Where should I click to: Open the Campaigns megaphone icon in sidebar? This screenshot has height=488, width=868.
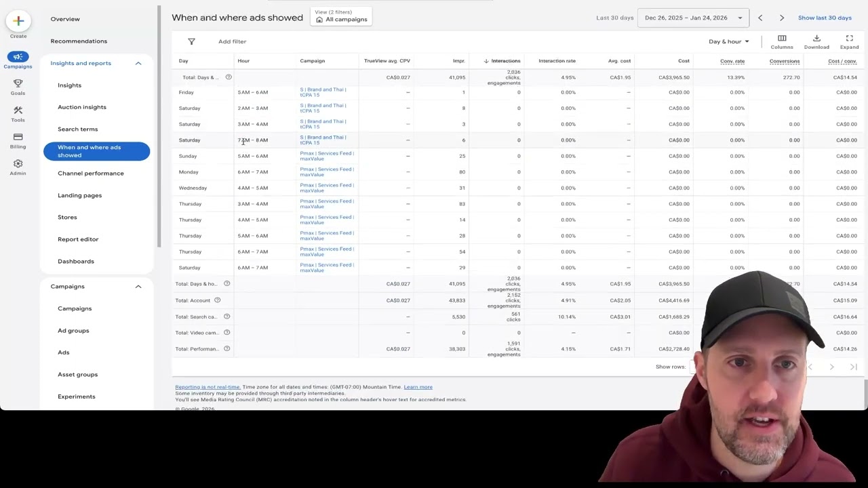pyautogui.click(x=18, y=57)
